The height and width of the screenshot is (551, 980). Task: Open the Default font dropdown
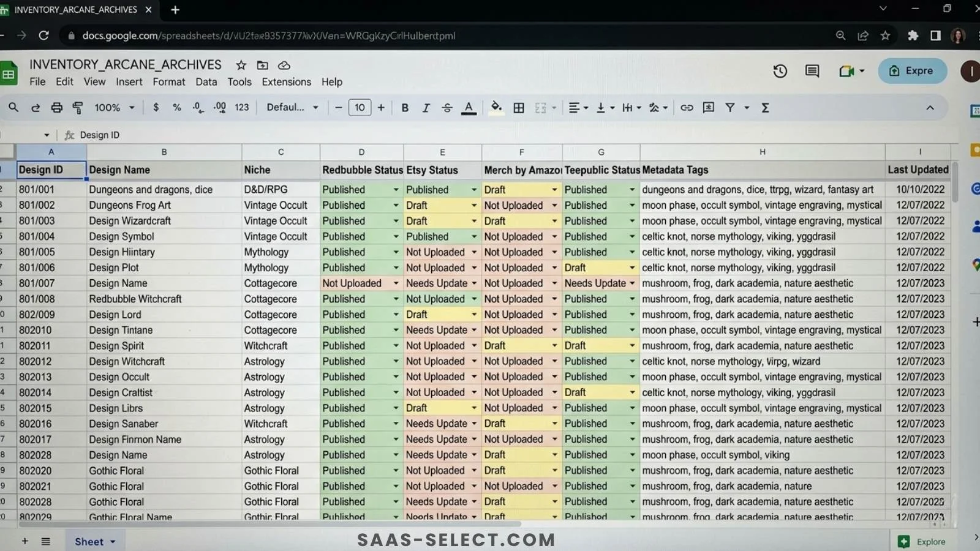(x=293, y=108)
